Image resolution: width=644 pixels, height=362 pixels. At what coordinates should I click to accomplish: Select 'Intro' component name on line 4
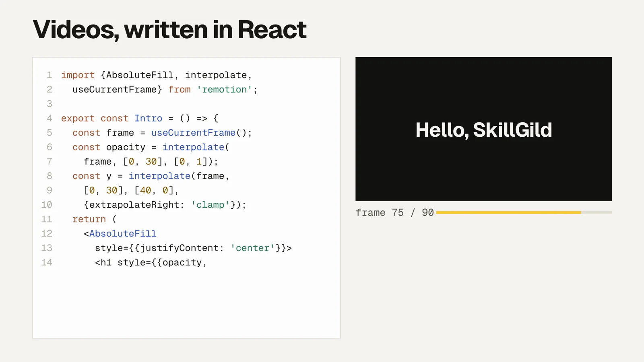148,118
